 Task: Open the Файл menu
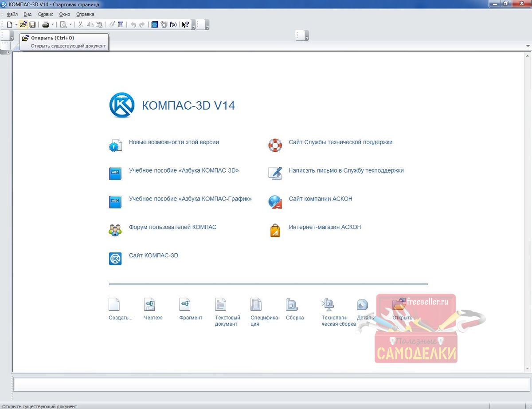click(x=12, y=14)
